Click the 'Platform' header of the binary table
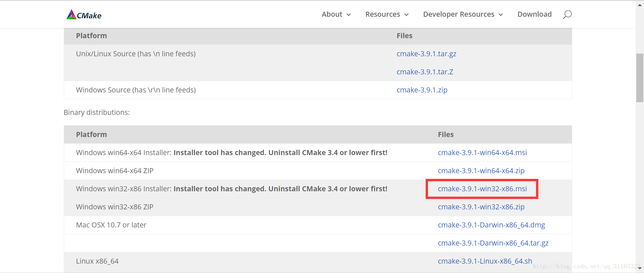The height and width of the screenshot is (273, 644). click(x=91, y=135)
